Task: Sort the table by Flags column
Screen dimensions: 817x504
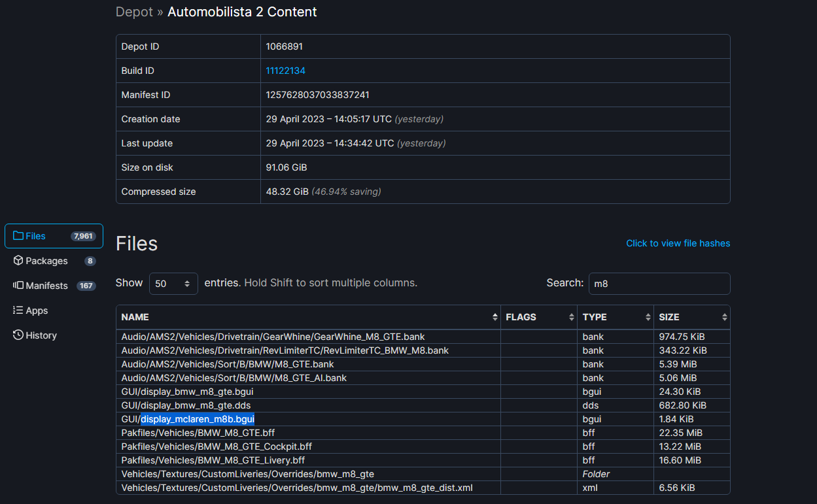Action: tap(539, 317)
